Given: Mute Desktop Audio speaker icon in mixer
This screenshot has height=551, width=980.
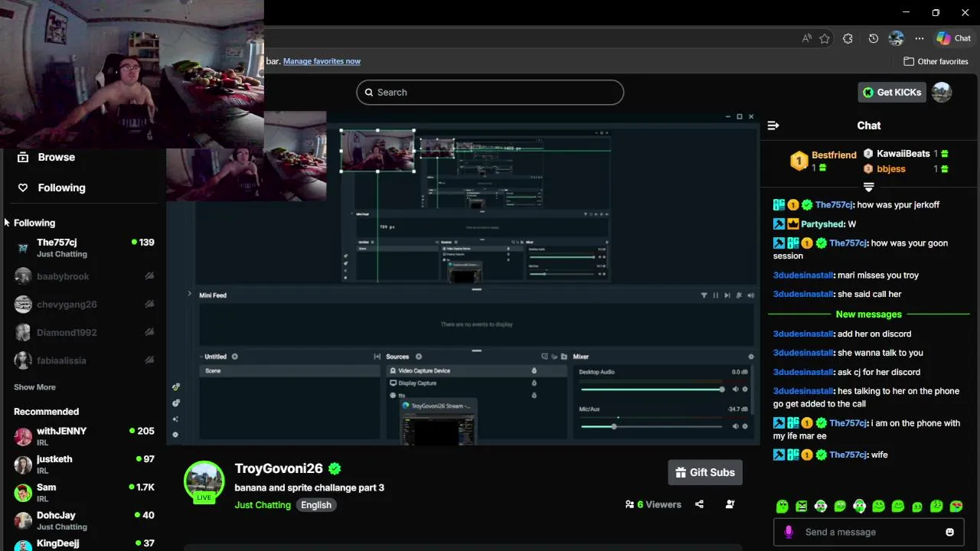Looking at the screenshot, I should (736, 390).
